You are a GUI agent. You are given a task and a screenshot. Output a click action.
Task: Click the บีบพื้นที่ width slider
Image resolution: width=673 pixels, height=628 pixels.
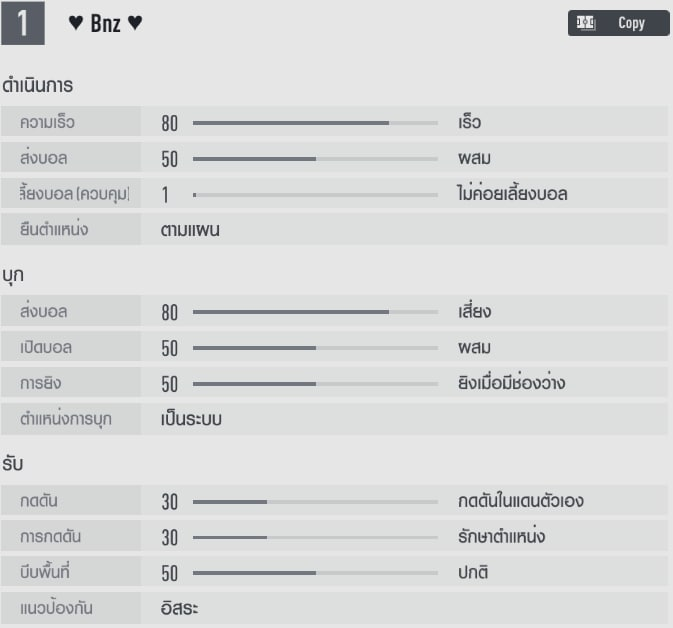pos(315,573)
